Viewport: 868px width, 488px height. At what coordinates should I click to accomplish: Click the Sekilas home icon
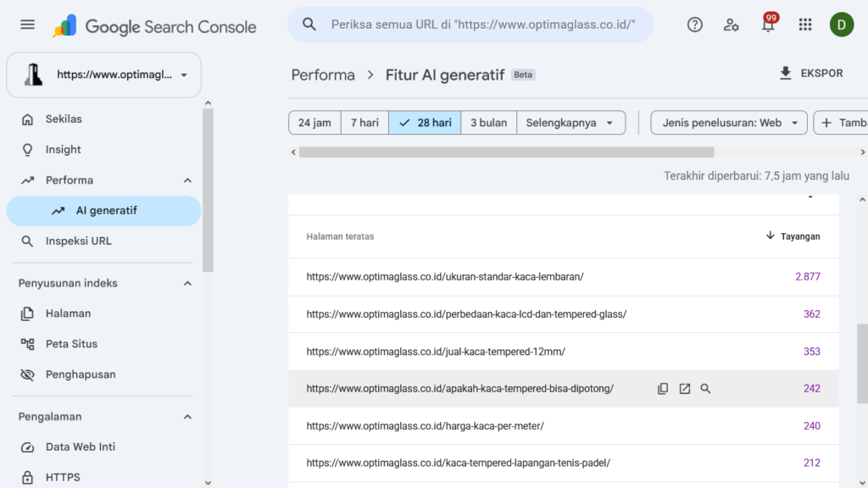pyautogui.click(x=27, y=119)
